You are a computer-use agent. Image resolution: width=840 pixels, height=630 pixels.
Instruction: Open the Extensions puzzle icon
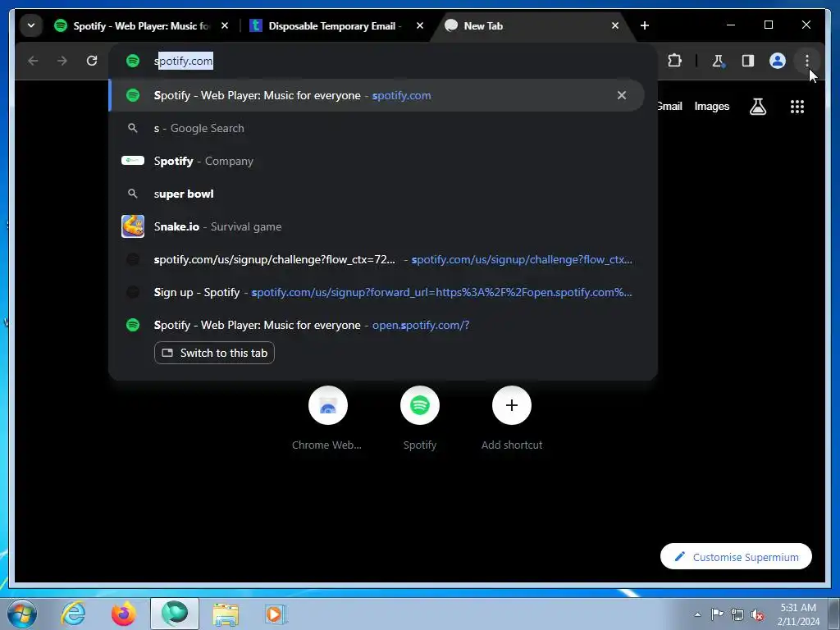point(675,61)
